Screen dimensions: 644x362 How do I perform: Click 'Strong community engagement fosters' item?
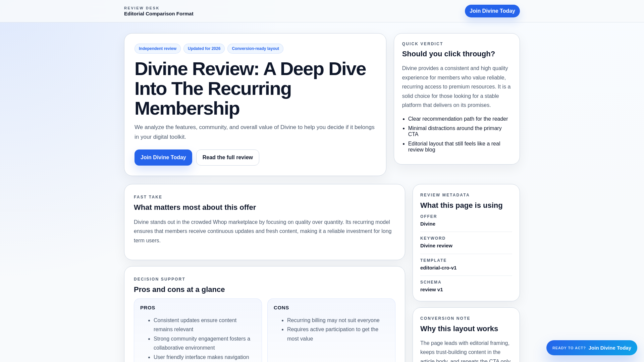[202, 343]
